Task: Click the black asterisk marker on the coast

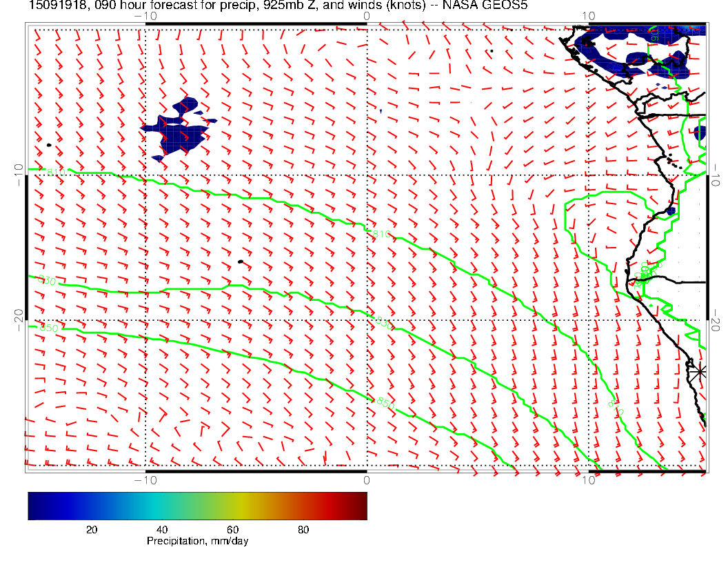Action: (700, 371)
